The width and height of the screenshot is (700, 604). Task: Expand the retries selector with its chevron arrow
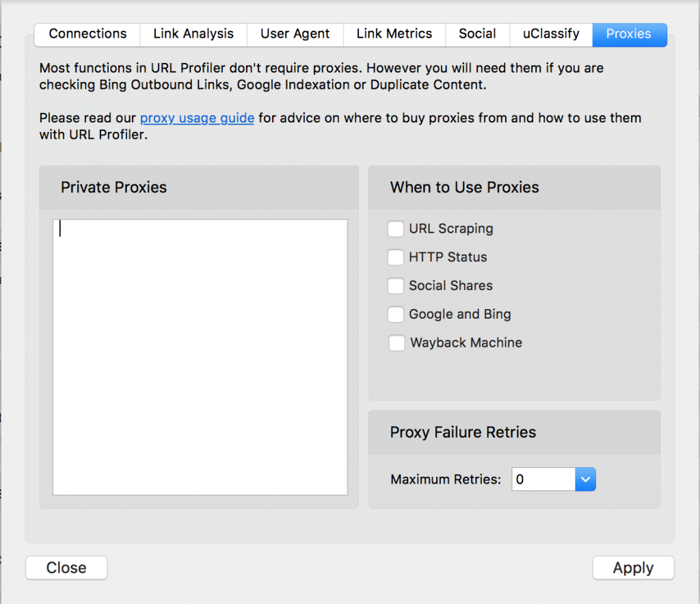click(x=585, y=479)
